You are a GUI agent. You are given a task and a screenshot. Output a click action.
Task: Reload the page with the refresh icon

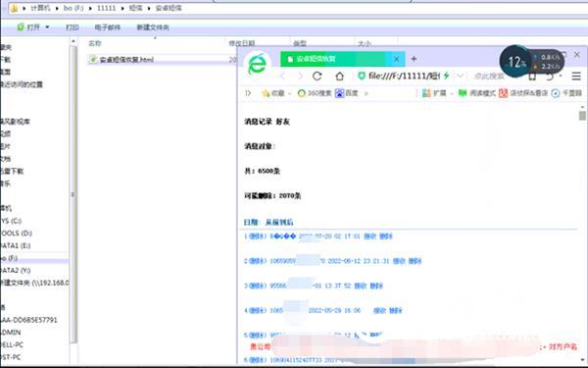click(317, 77)
